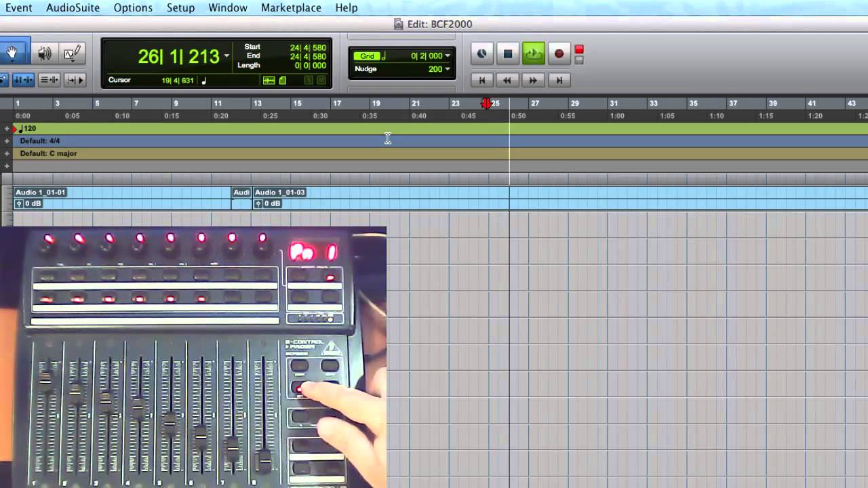The height and width of the screenshot is (488, 868).
Task: Click 1:00 on the time ruler
Action: (617, 116)
